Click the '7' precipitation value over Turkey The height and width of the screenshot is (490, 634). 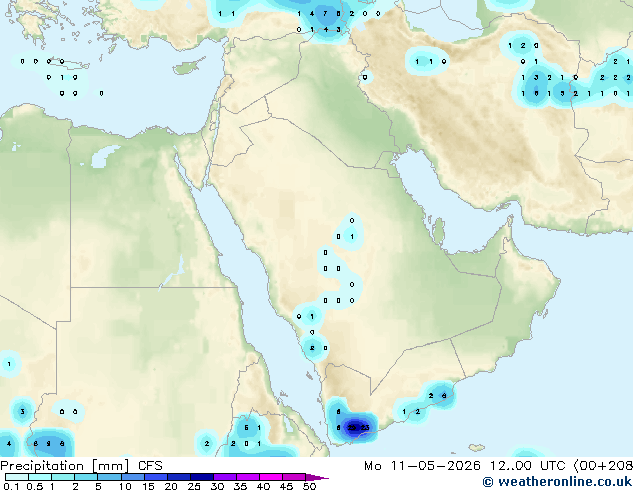coord(325,14)
